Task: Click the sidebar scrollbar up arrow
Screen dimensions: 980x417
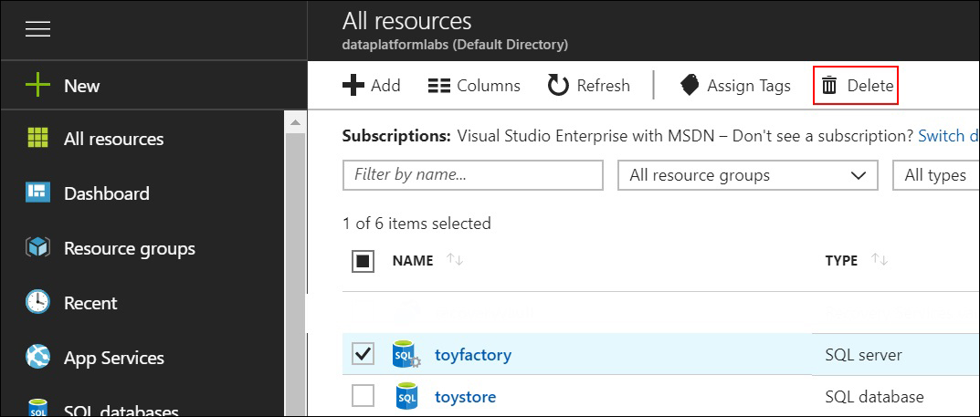Action: tap(296, 122)
